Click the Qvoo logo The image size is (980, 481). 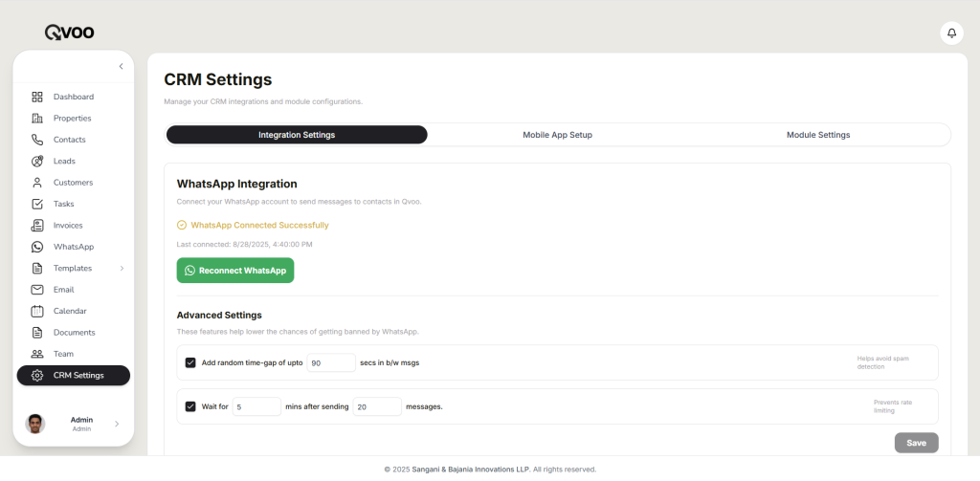(x=69, y=33)
